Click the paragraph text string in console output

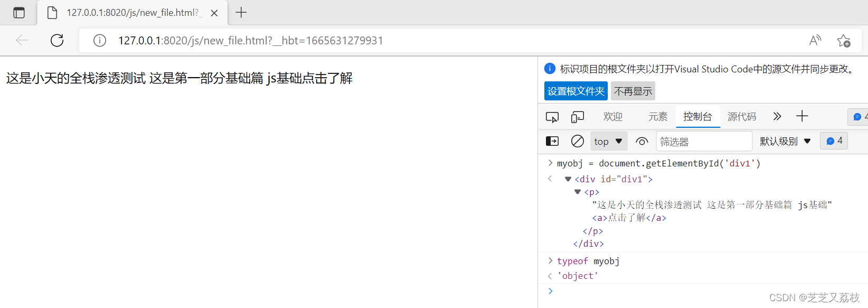click(x=712, y=204)
